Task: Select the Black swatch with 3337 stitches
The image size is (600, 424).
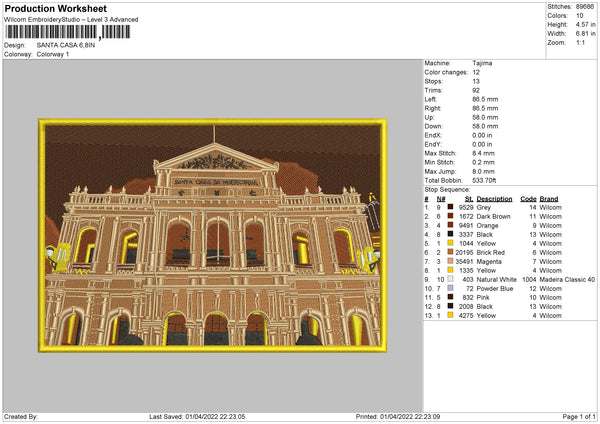Action: 450,234
